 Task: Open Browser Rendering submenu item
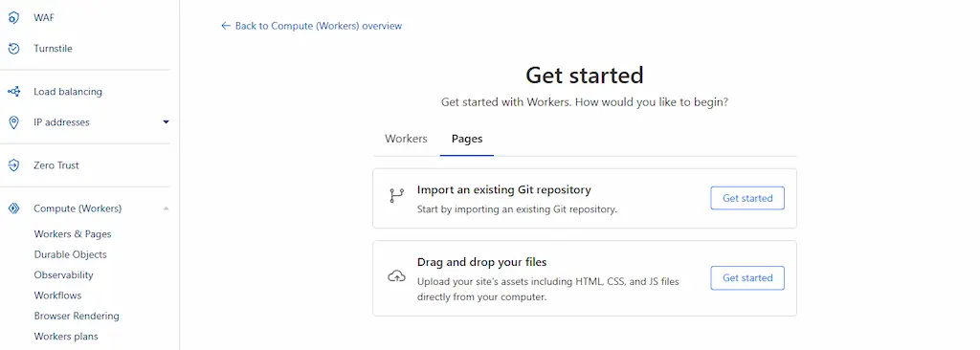pos(77,316)
